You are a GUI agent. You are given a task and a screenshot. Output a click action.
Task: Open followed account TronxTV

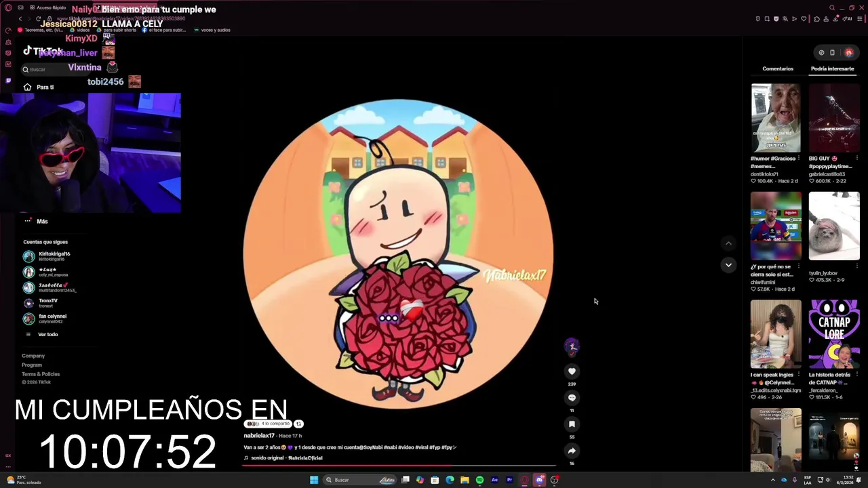click(41, 303)
